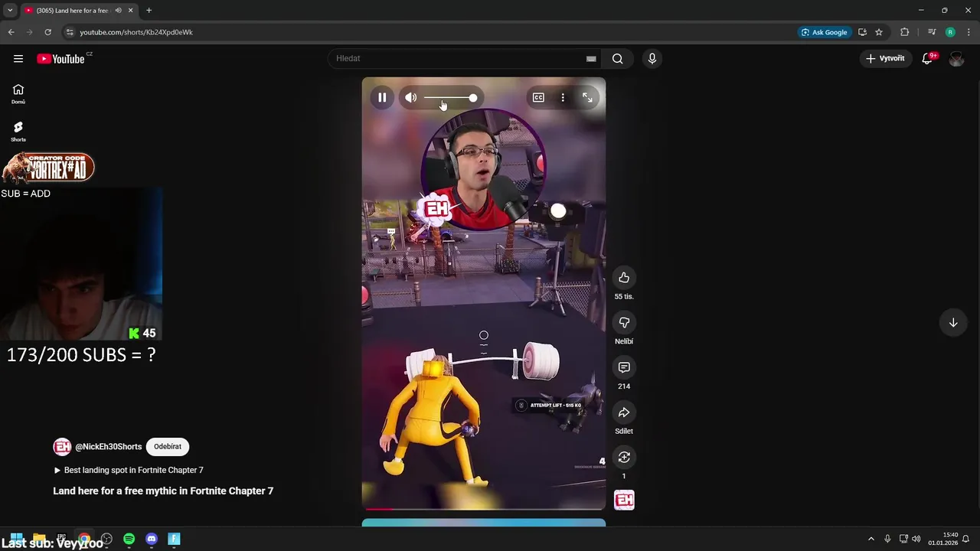The image size is (980, 551).
Task: Open the taskbar notification bell
Action: (x=966, y=539)
